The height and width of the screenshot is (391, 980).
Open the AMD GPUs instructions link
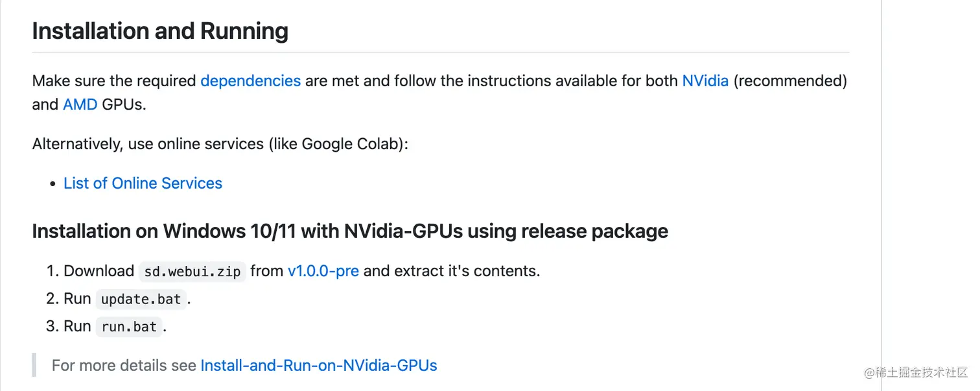(x=80, y=104)
